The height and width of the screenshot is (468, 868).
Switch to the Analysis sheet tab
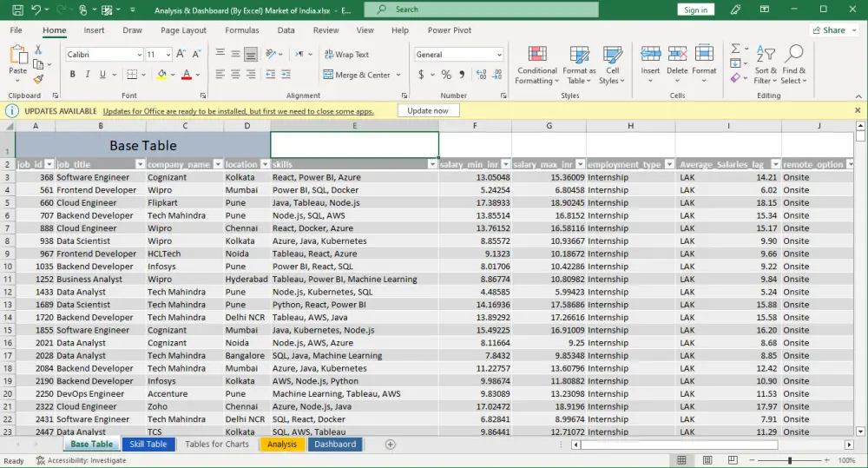coord(282,445)
